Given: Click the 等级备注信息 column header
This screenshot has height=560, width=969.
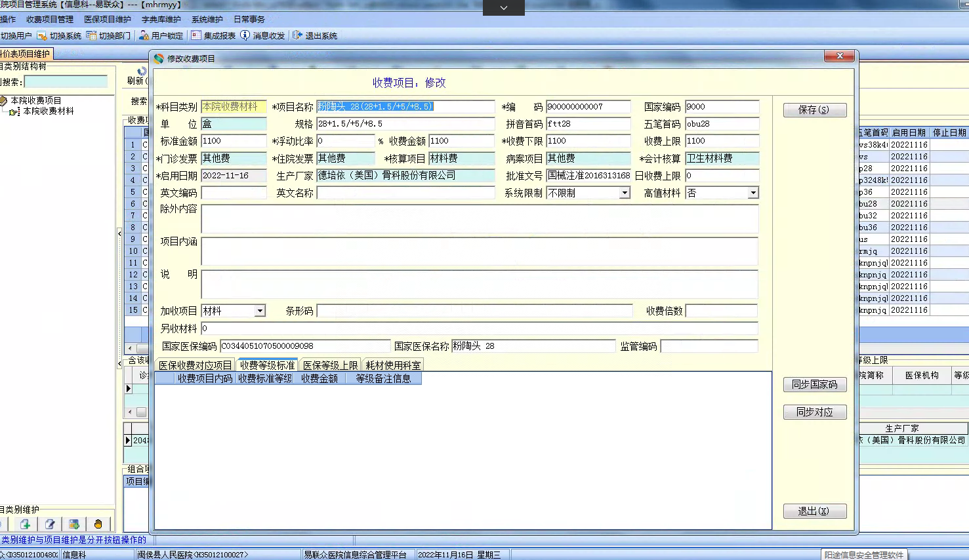Looking at the screenshot, I should click(383, 378).
